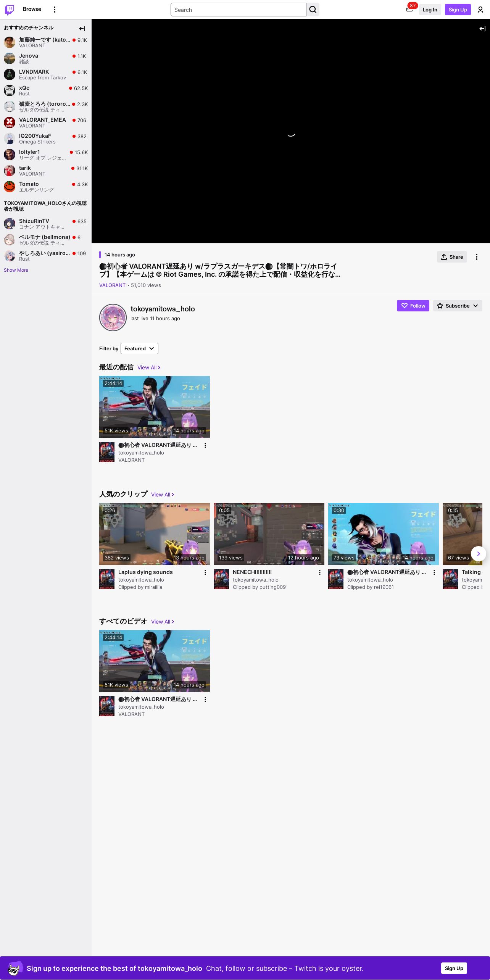Open options for the recent broadcast video card

pos(205,445)
